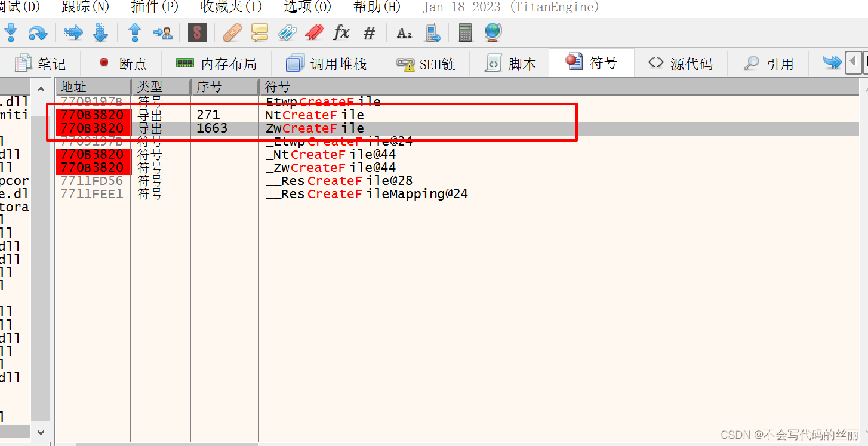The image size is (868, 446).
Task: Sort by the 地址 address column header
Action: (x=93, y=87)
